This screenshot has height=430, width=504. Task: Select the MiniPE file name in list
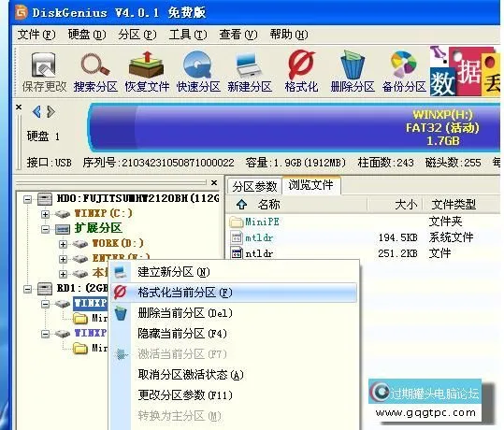(262, 222)
